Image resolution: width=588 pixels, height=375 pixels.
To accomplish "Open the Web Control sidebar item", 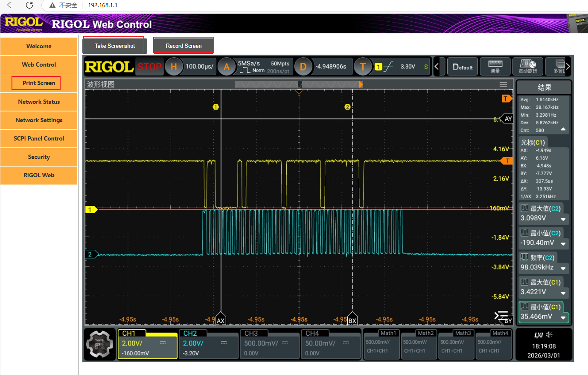I will click(x=39, y=64).
